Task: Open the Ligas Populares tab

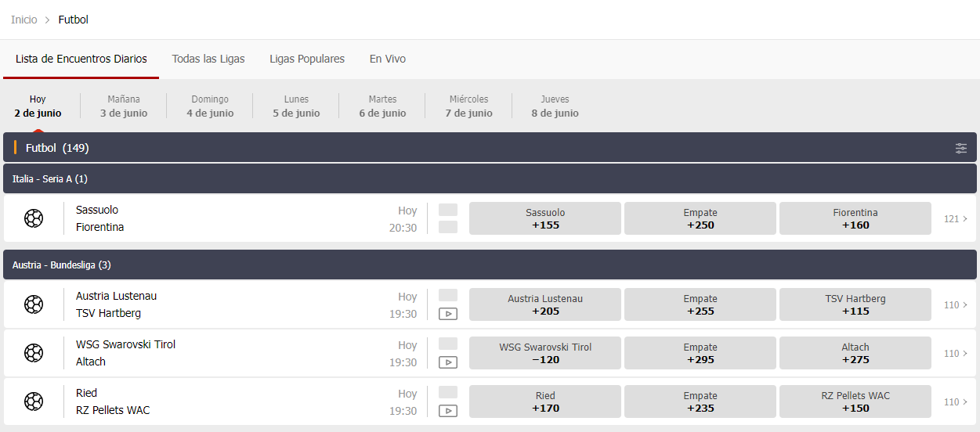Action: click(307, 59)
